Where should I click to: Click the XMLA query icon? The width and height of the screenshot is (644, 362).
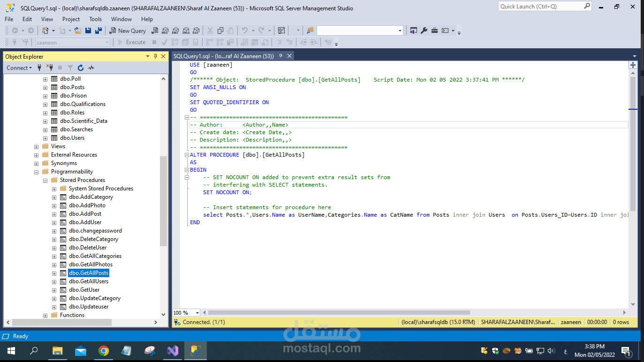[185, 30]
